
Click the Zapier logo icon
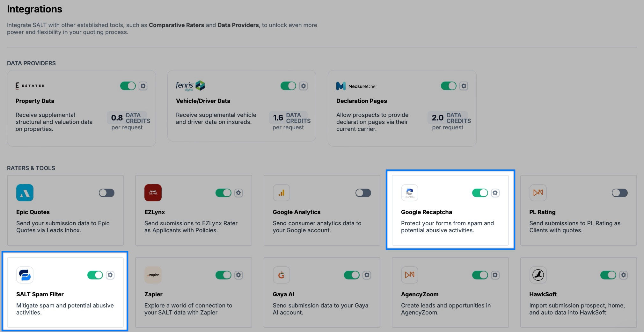[153, 275]
